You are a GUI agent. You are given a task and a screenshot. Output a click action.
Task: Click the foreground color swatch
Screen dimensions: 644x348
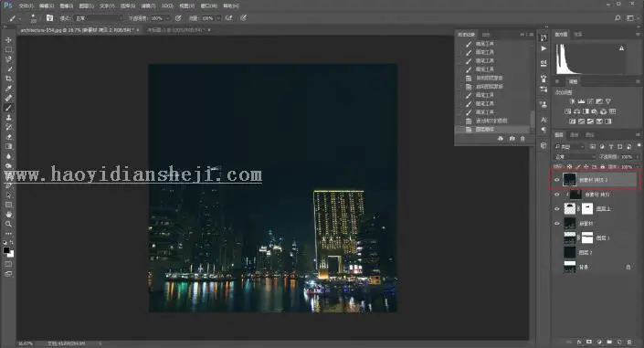[6, 250]
